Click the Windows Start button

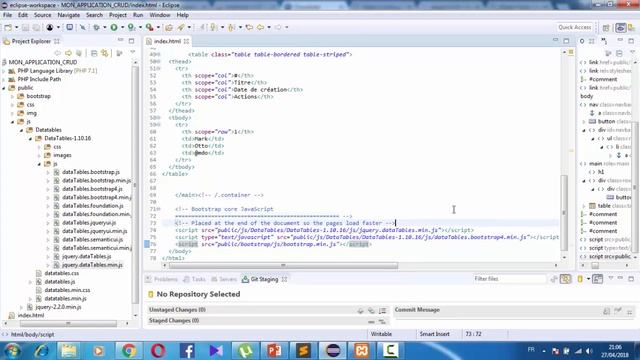coord(13,351)
